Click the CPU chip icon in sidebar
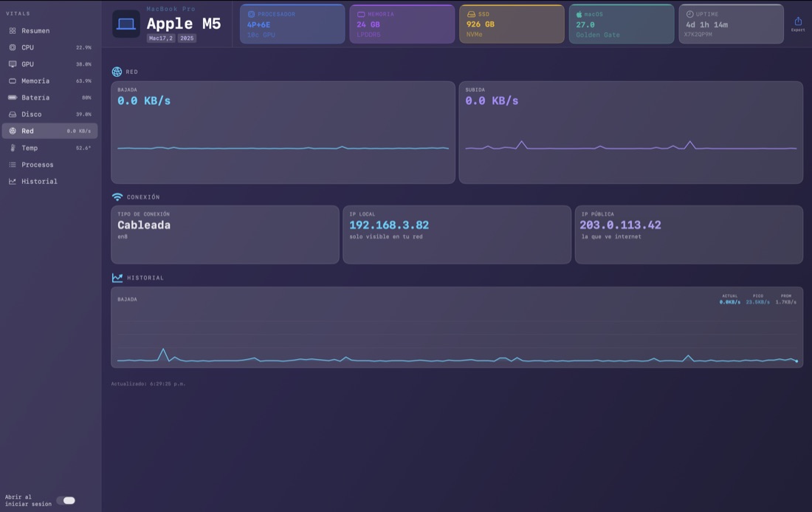 pos(13,47)
